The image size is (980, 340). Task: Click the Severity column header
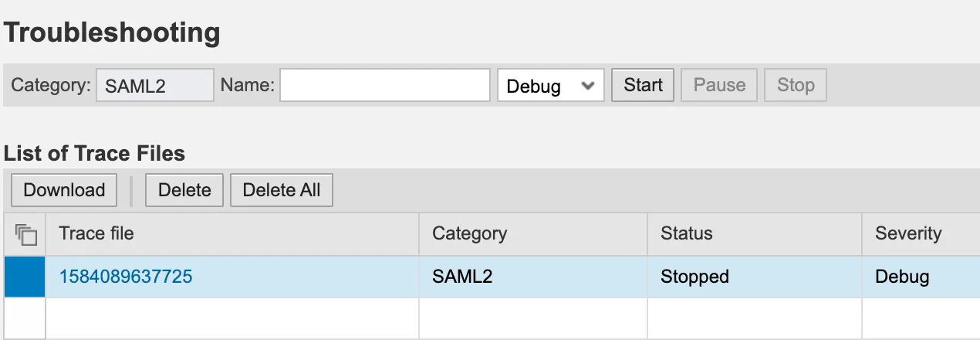coord(907,233)
